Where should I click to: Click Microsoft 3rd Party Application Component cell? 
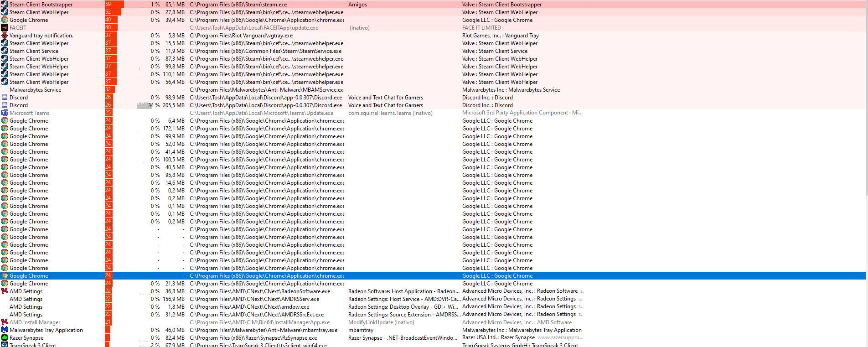tap(522, 113)
